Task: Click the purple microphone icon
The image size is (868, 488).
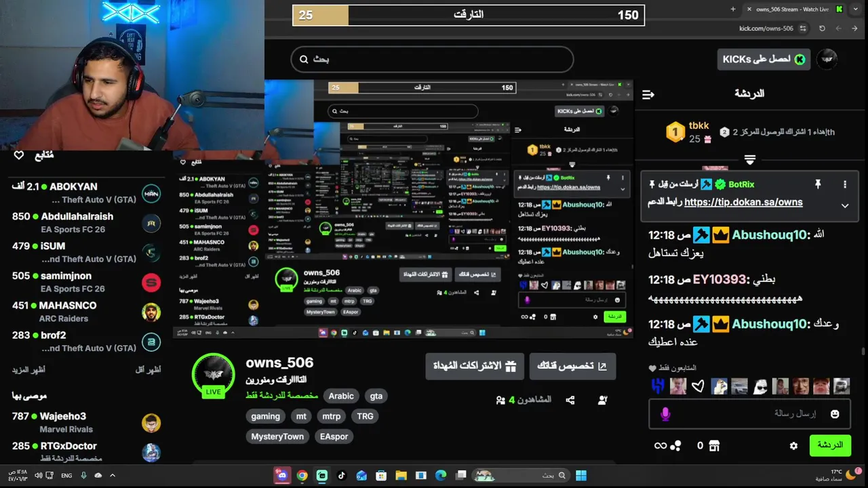Action: pyautogui.click(x=665, y=413)
